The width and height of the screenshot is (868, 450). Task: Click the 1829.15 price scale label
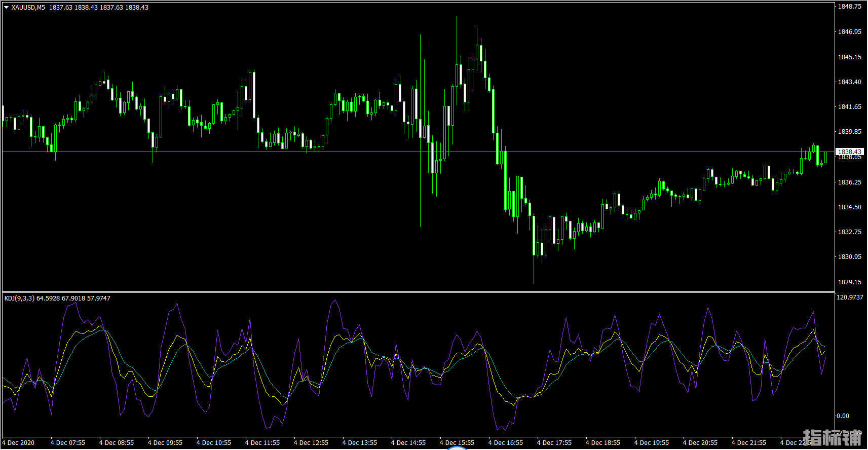click(x=849, y=282)
